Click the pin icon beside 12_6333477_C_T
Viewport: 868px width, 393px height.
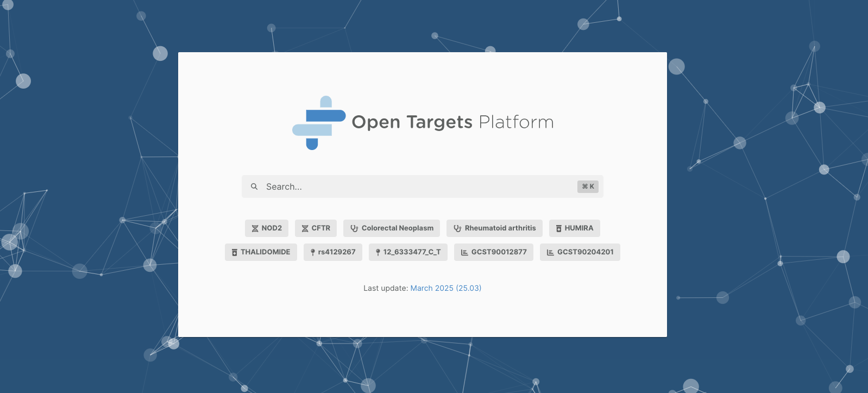point(378,252)
